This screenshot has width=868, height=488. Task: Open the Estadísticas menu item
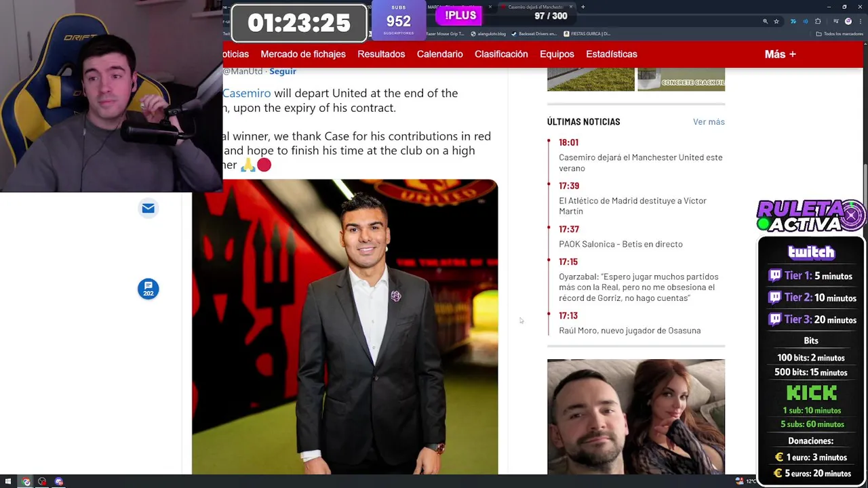612,54
